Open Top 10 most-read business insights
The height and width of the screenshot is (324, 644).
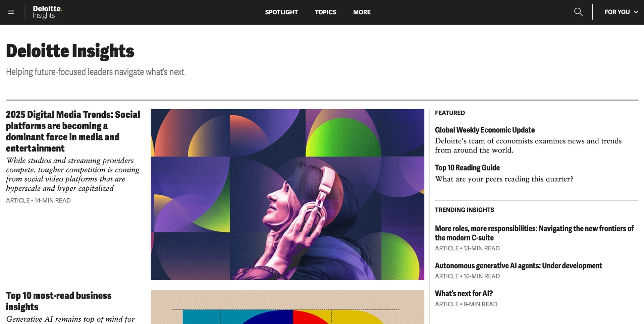[x=59, y=301]
